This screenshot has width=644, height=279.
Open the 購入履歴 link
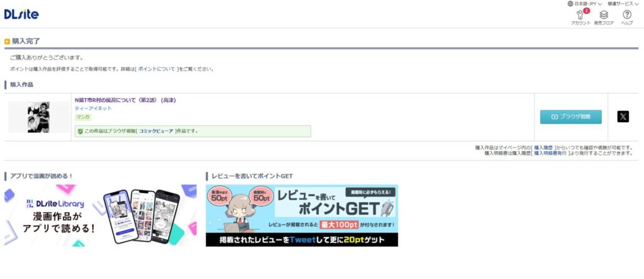543,147
